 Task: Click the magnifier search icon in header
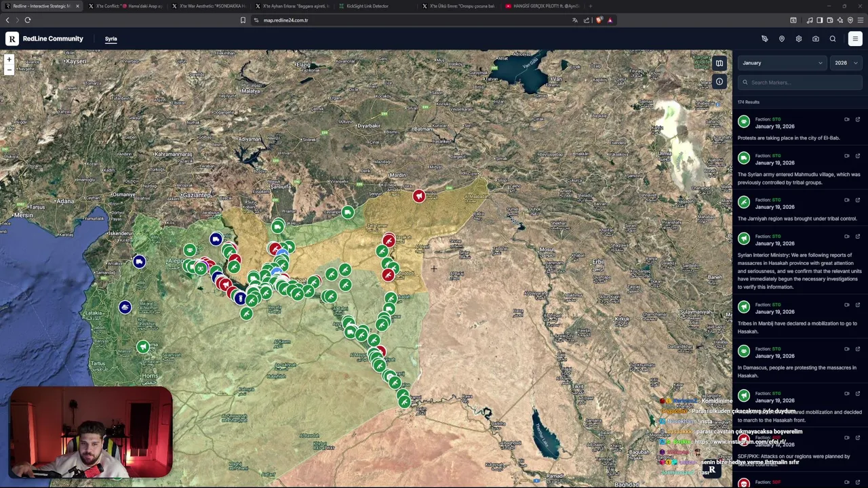coord(833,39)
